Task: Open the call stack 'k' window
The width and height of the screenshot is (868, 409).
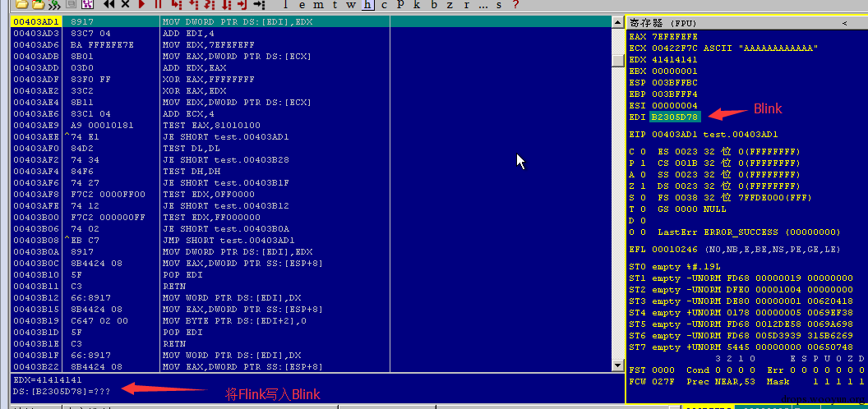Action: pyautogui.click(x=417, y=4)
